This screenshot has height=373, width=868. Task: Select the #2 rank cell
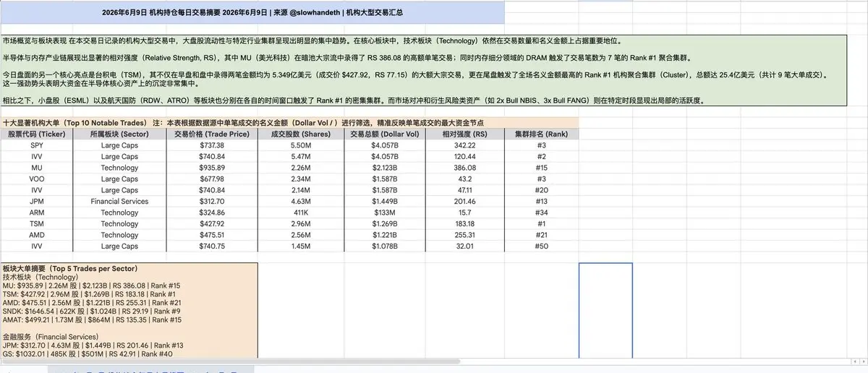click(542, 156)
